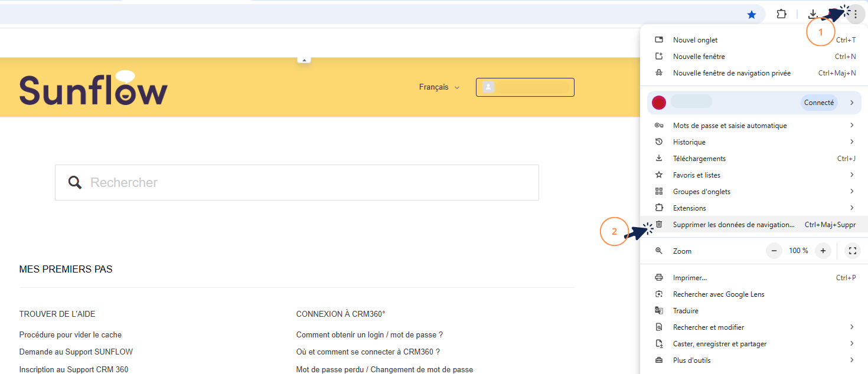Click the Caster, enregistrer et partager icon
Image resolution: width=868 pixels, height=374 pixels.
click(x=659, y=343)
